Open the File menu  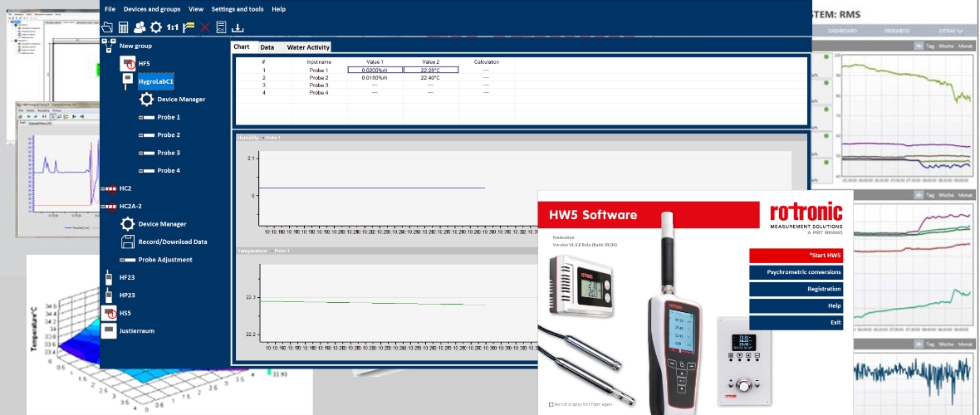pyautogui.click(x=110, y=9)
